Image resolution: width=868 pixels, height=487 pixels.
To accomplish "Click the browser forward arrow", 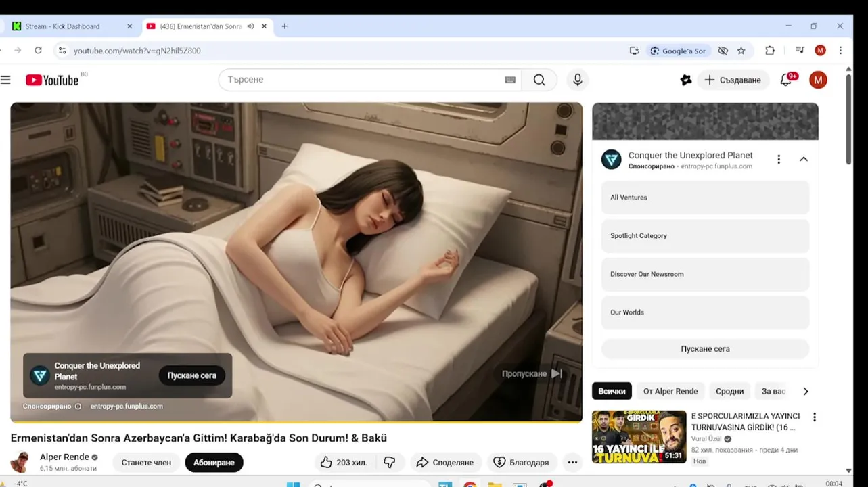I will click(18, 51).
